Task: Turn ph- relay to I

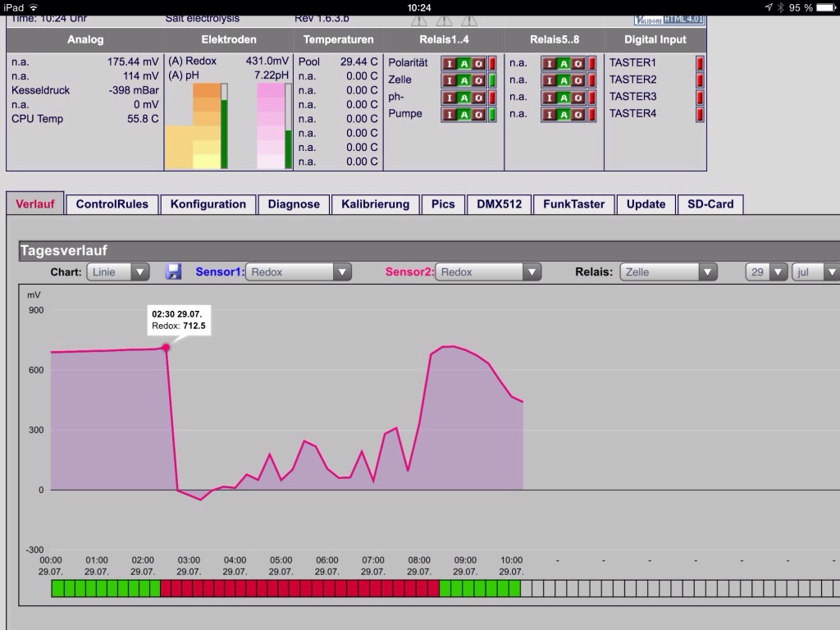Action: (450, 98)
